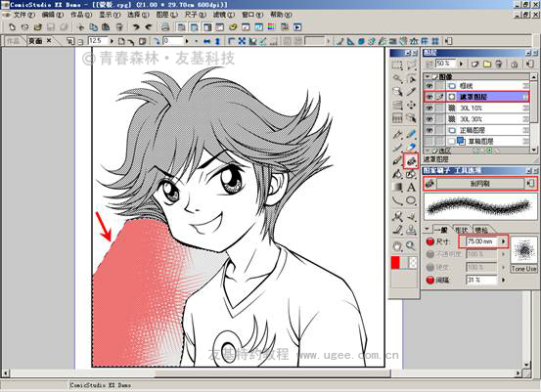Image resolution: width=541 pixels, height=392 pixels.
Task: Click the new folder icon in layers panel
Action: pyautogui.click(x=487, y=64)
